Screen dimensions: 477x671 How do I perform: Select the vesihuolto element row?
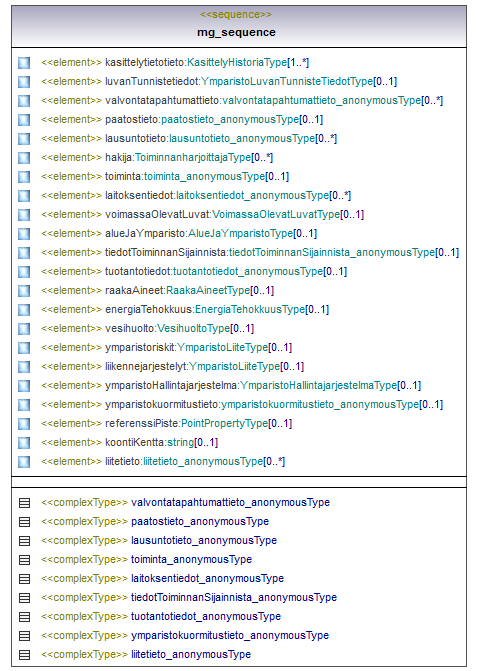click(239, 329)
